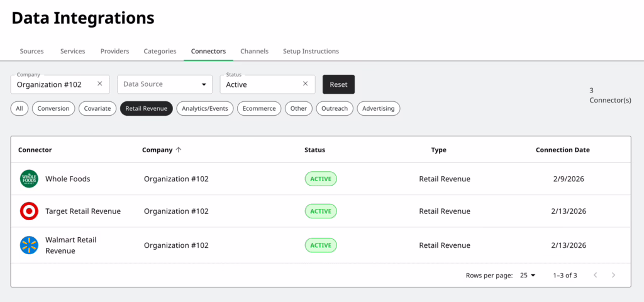Go to the next page of results
The width and height of the screenshot is (644, 302).
click(614, 276)
